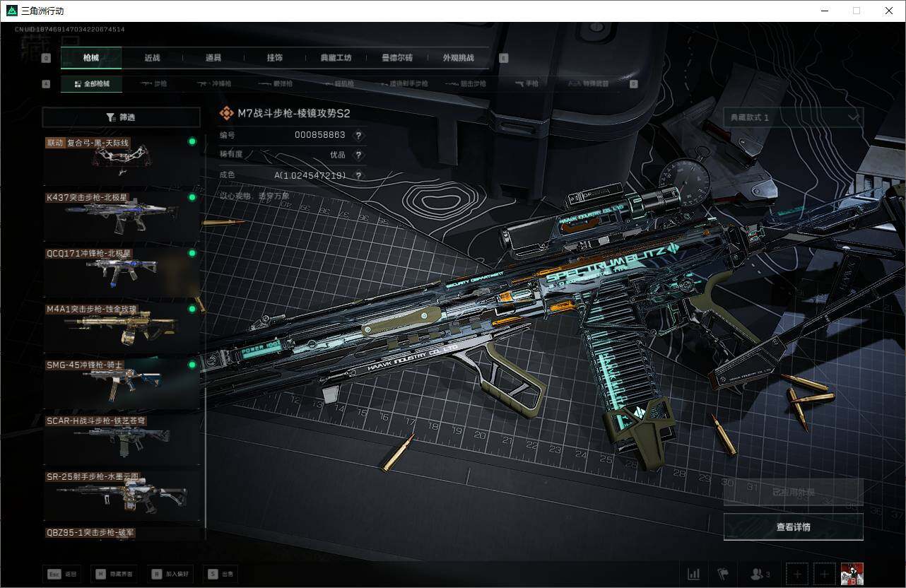Open the 挂饰 tab

(275, 58)
